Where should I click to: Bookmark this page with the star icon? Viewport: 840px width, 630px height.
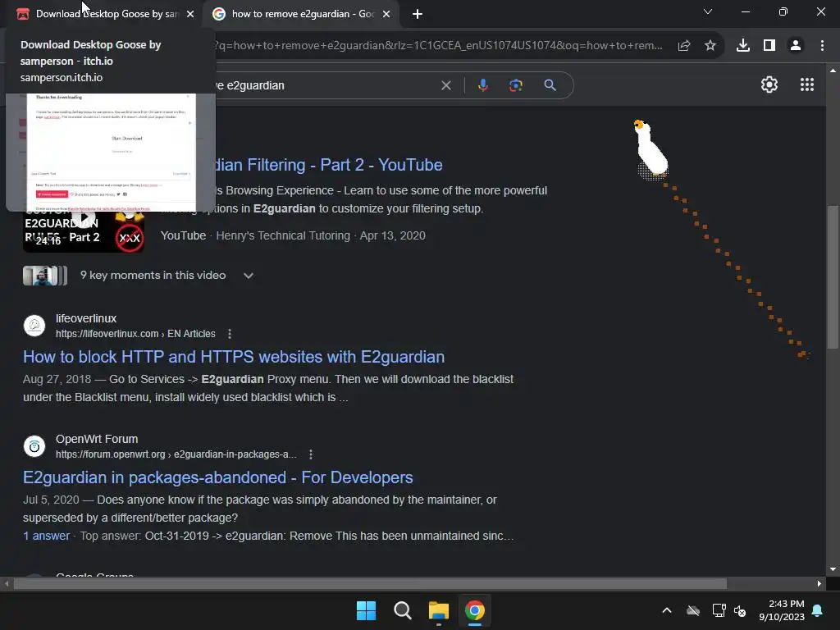(x=710, y=46)
